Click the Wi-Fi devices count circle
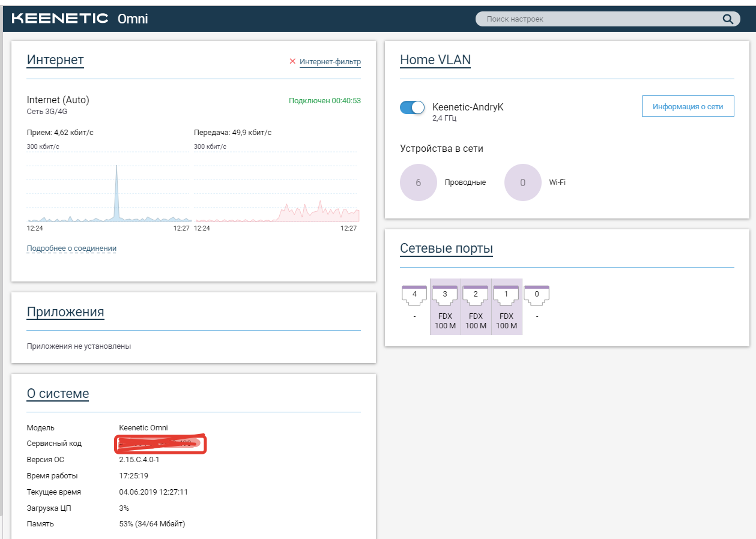Screen dimensions: 756x539 pyautogui.click(x=523, y=182)
